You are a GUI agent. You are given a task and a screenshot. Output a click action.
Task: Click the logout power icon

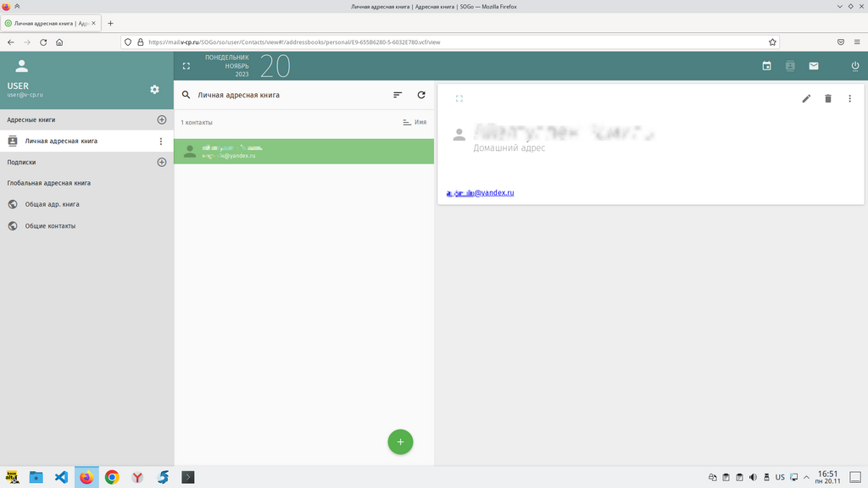coord(854,66)
